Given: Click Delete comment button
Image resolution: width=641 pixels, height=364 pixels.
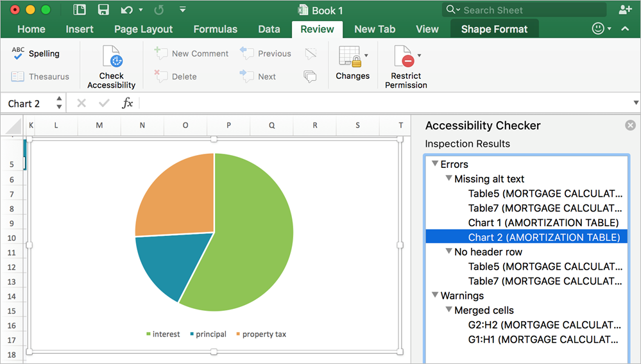Looking at the screenshot, I should [176, 76].
